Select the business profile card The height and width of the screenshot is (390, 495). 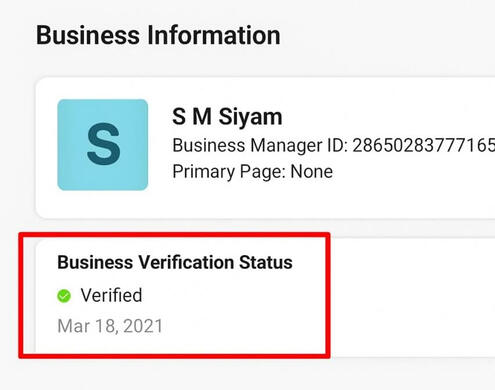(265, 148)
